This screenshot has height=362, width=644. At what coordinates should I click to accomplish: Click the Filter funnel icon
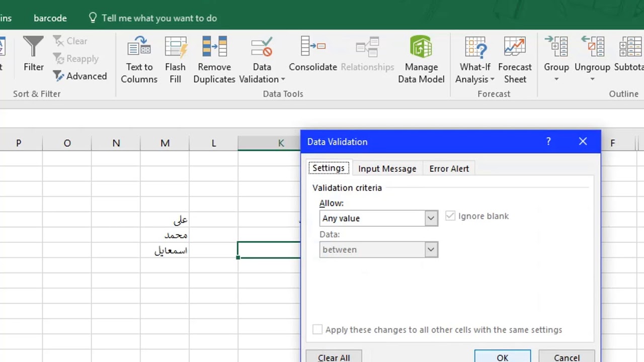[x=33, y=46]
